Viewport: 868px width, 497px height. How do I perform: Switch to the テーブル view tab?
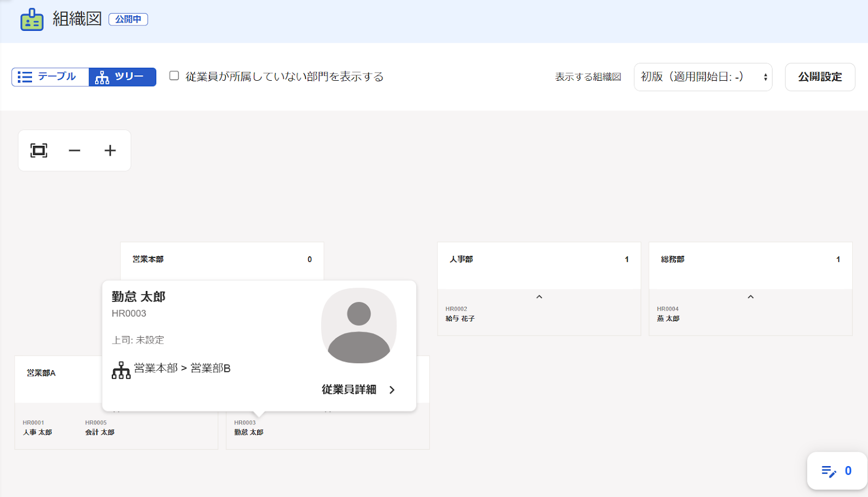[x=50, y=77]
